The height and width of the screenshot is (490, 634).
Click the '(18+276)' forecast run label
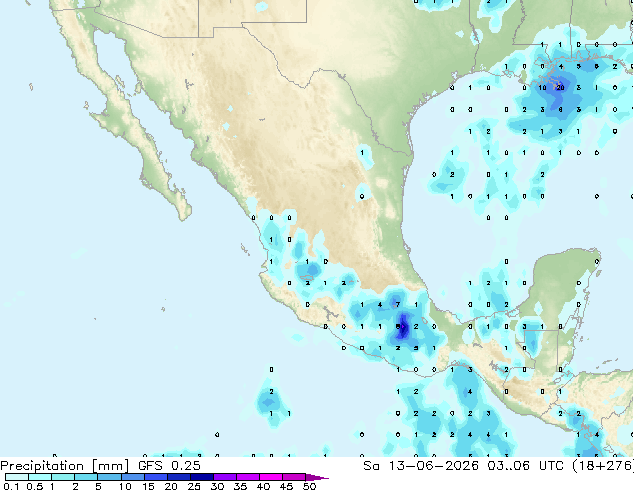tap(603, 466)
